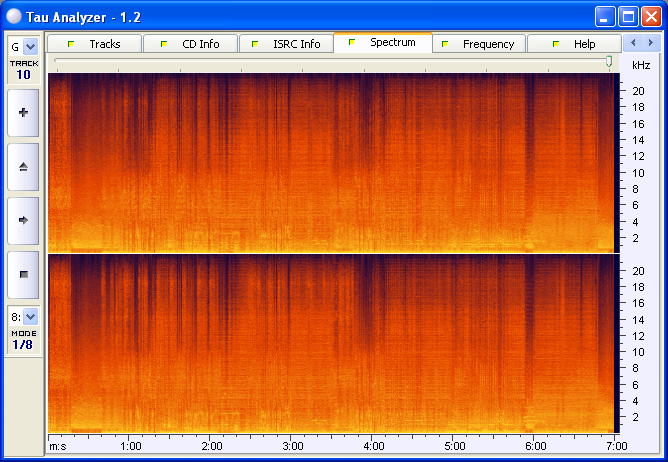Viewport: 668px width, 462px height.
Task: Open the Help tab
Action: [x=574, y=44]
